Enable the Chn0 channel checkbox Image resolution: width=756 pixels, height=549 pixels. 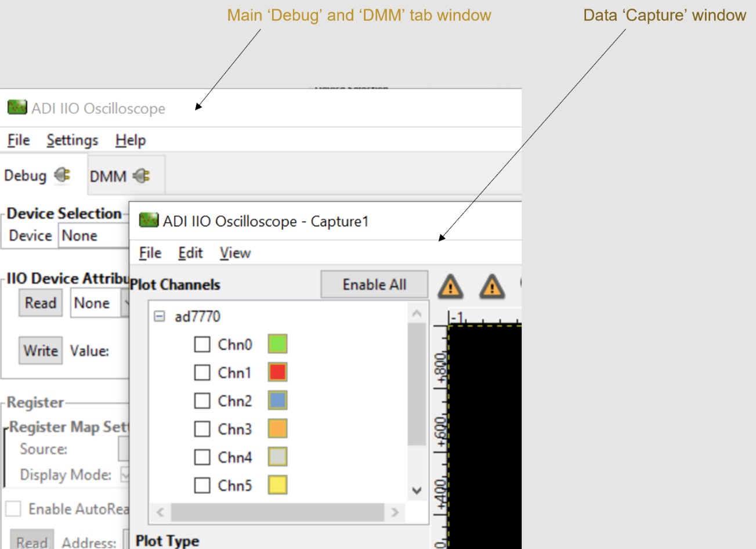[x=202, y=344]
